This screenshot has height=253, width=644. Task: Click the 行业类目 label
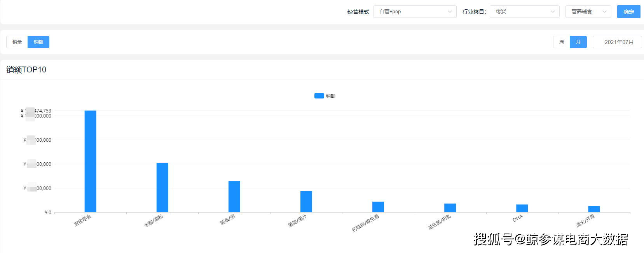pyautogui.click(x=474, y=12)
